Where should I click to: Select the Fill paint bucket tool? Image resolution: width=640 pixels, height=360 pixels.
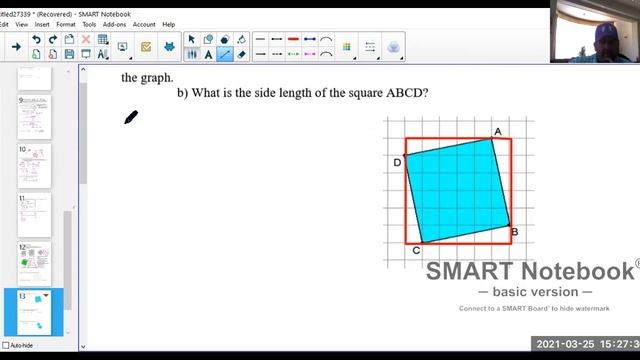241,39
